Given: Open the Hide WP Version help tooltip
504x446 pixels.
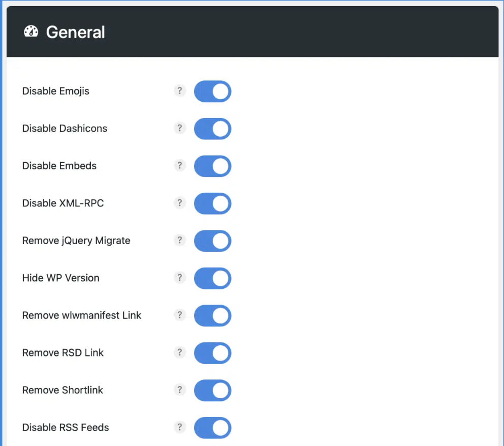Looking at the screenshot, I should 180,278.
